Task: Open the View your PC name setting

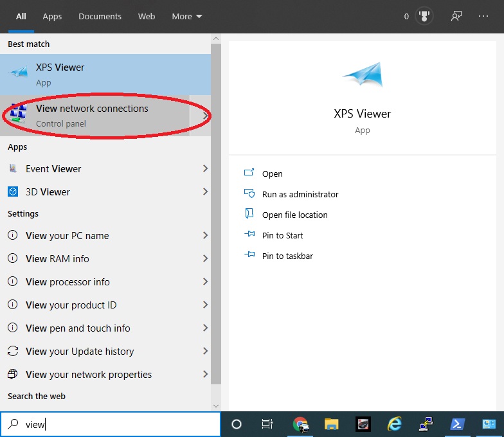Action: pos(105,235)
